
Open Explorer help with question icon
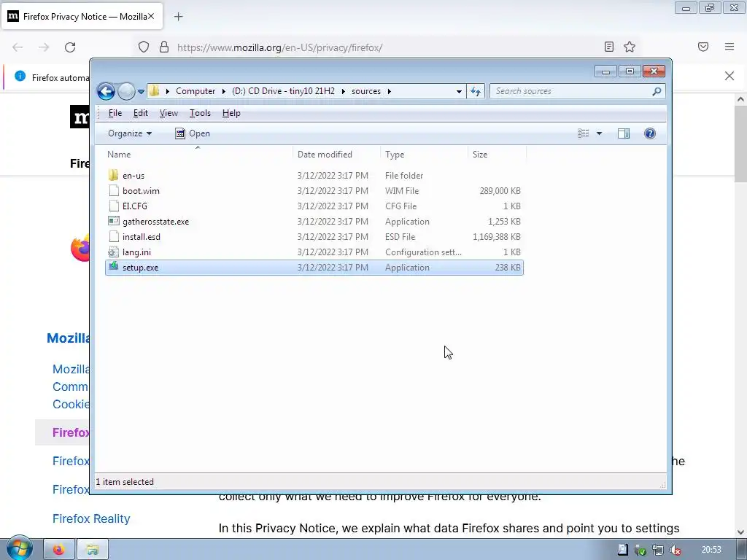(x=650, y=133)
